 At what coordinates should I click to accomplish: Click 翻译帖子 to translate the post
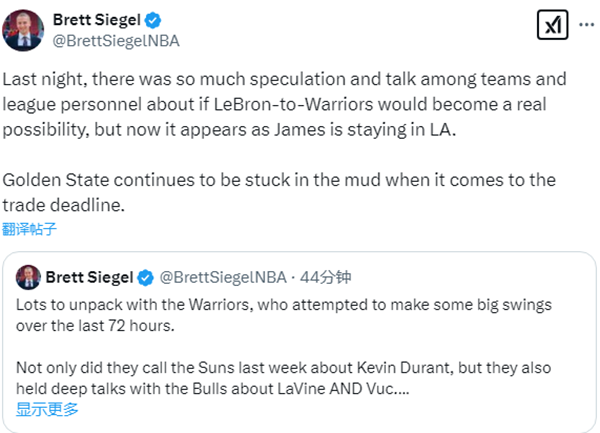tap(29, 229)
